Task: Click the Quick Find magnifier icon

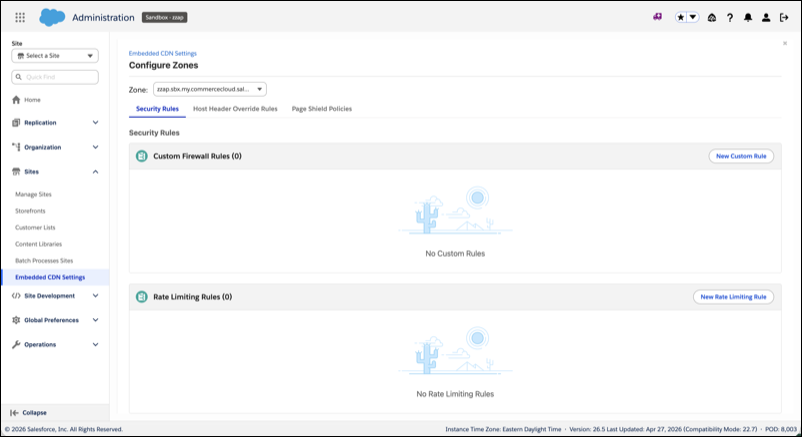Action: click(19, 77)
